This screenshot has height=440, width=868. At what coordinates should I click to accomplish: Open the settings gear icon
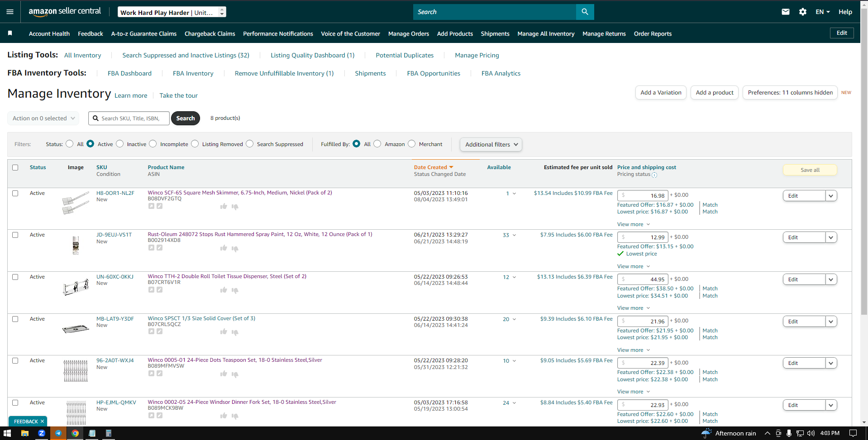pyautogui.click(x=803, y=12)
